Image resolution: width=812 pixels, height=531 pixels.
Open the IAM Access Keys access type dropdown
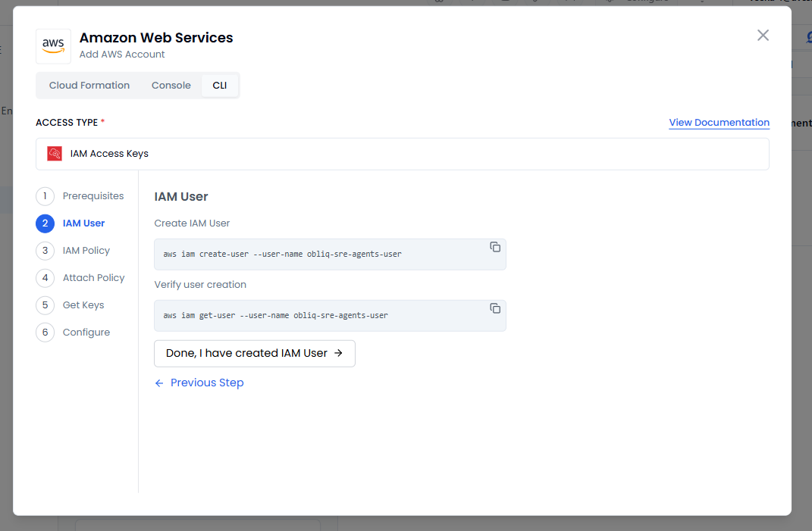click(x=402, y=154)
